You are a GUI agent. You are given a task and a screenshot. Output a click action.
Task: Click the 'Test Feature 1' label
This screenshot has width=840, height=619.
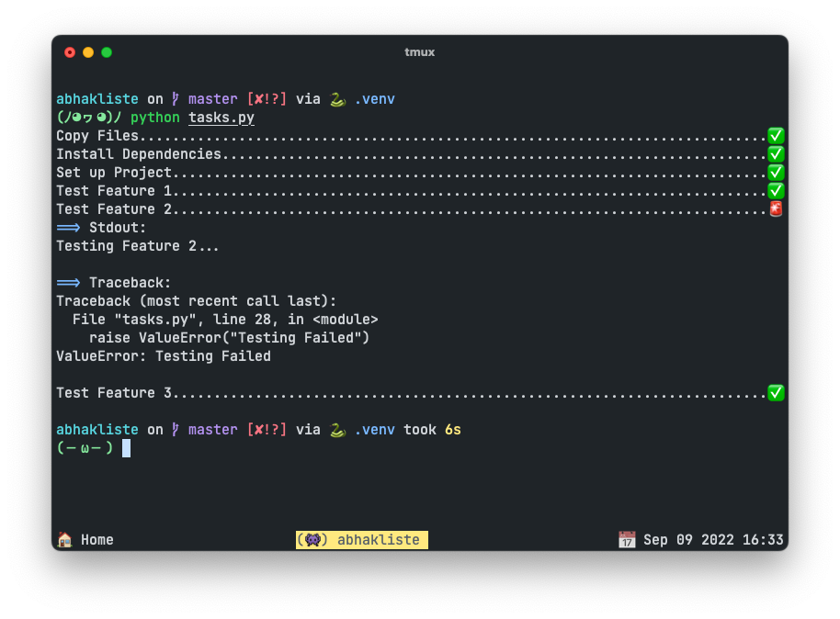pyautogui.click(x=114, y=191)
